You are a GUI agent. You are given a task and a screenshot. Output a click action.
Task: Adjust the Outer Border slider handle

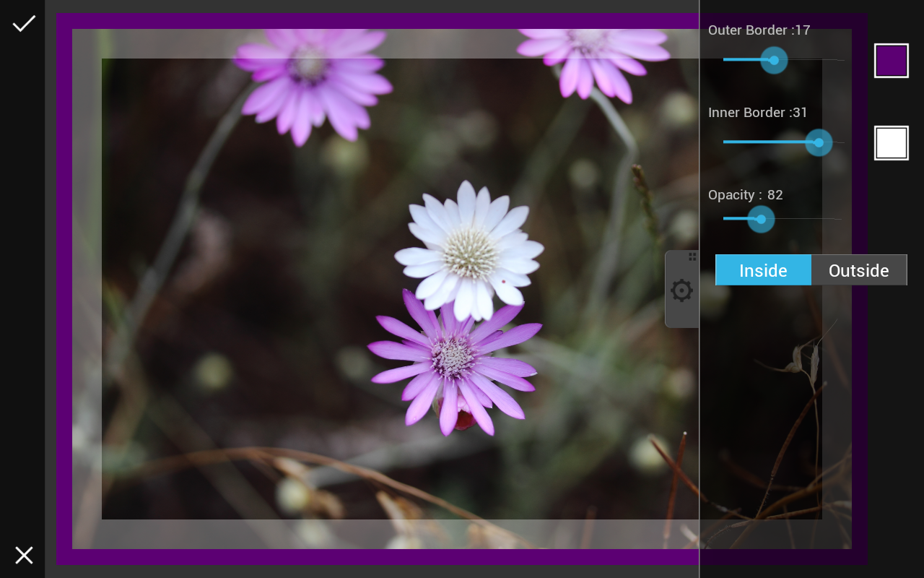pyautogui.click(x=774, y=61)
